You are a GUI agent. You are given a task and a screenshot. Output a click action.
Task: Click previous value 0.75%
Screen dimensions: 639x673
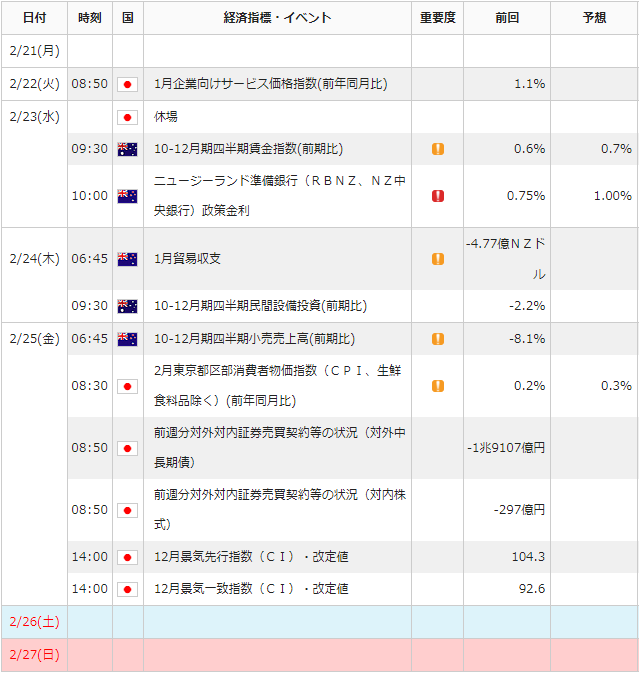click(526, 196)
